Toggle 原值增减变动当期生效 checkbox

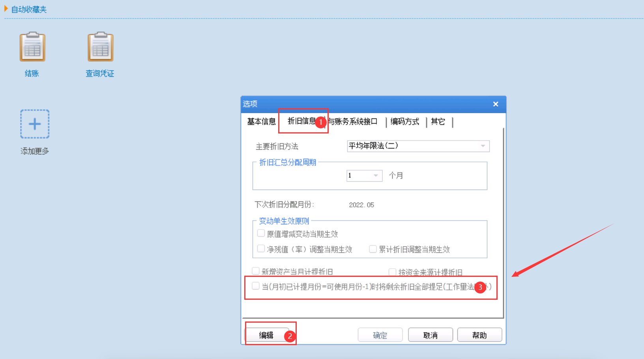(261, 233)
